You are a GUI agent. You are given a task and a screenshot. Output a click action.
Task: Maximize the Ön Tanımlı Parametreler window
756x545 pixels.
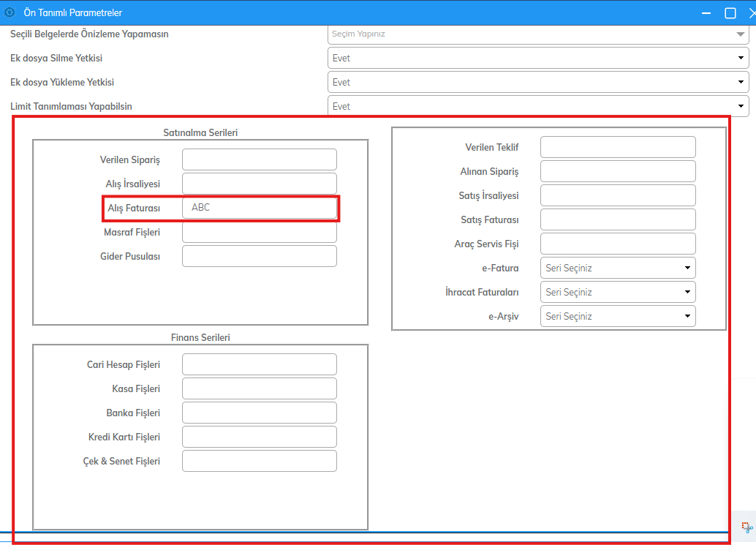point(730,12)
